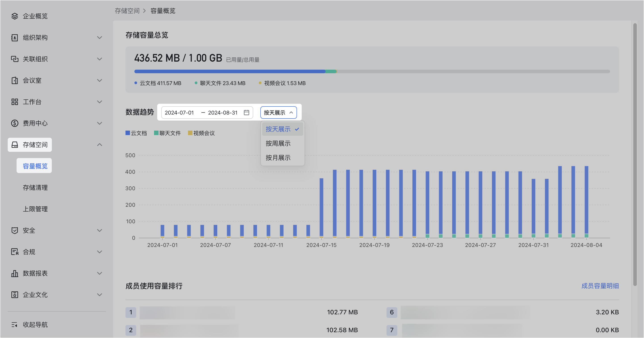Click the 工作台 grid icon
Image resolution: width=644 pixels, height=338 pixels.
point(15,102)
